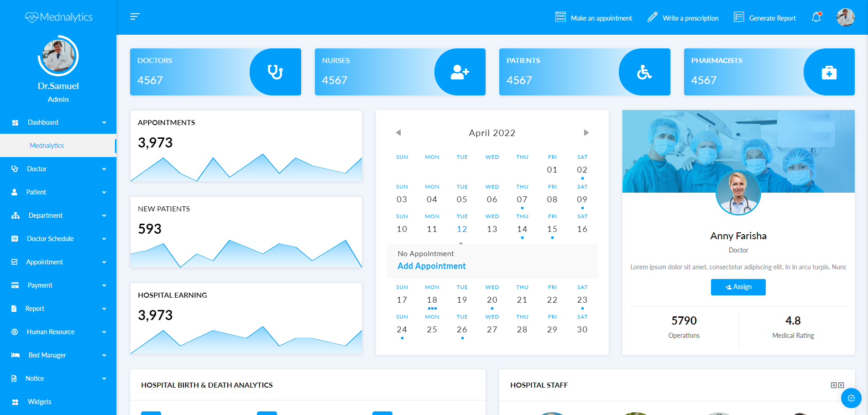Select Mednalytics submenu item
868x415 pixels.
click(47, 146)
